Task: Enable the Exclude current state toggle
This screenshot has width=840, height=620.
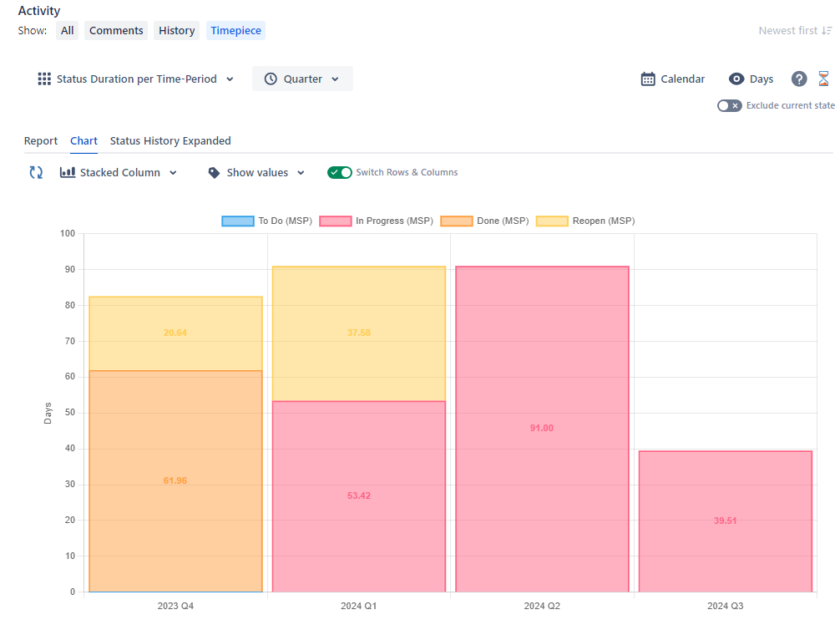Action: pyautogui.click(x=729, y=105)
